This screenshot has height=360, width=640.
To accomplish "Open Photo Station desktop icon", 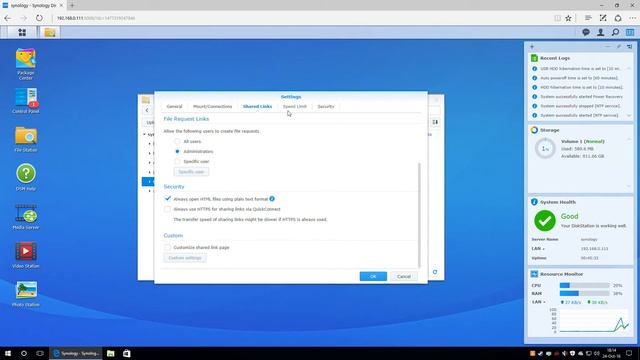I will 26,294.
